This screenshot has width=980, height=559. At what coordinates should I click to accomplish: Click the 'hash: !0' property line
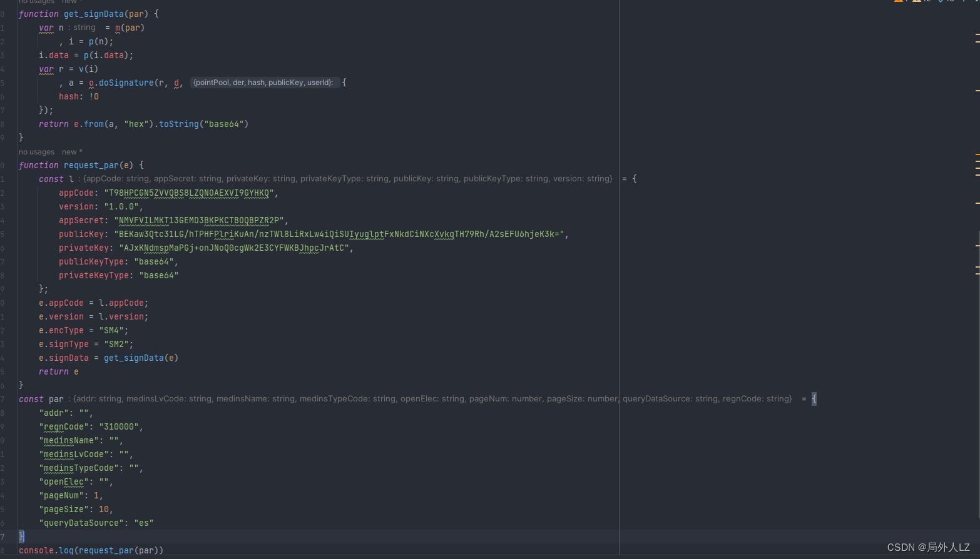[79, 96]
